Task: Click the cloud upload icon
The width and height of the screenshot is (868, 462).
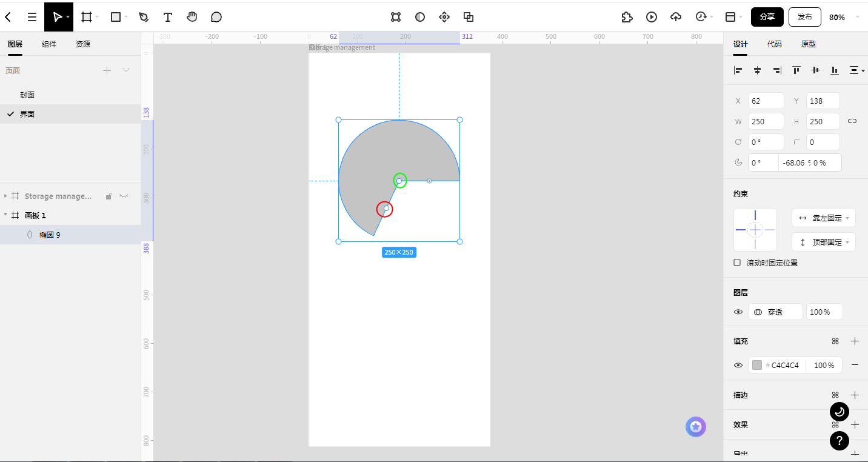Action: click(x=676, y=17)
